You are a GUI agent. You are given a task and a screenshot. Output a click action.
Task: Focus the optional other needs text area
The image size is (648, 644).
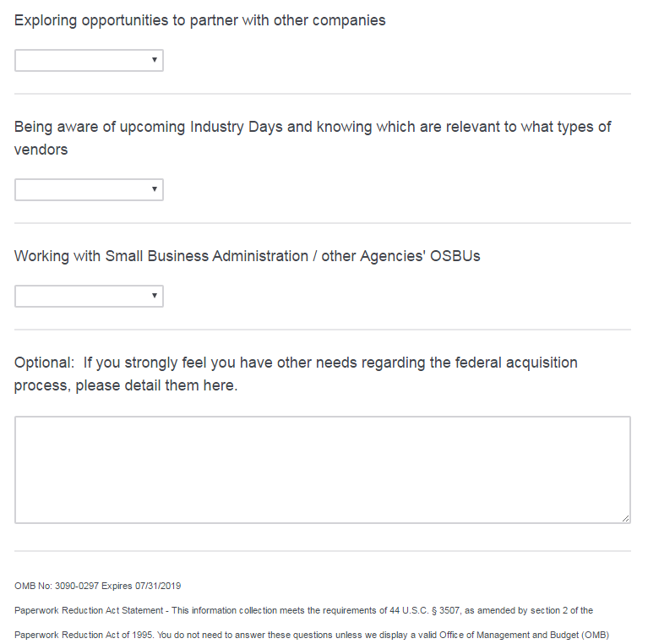pyautogui.click(x=322, y=469)
